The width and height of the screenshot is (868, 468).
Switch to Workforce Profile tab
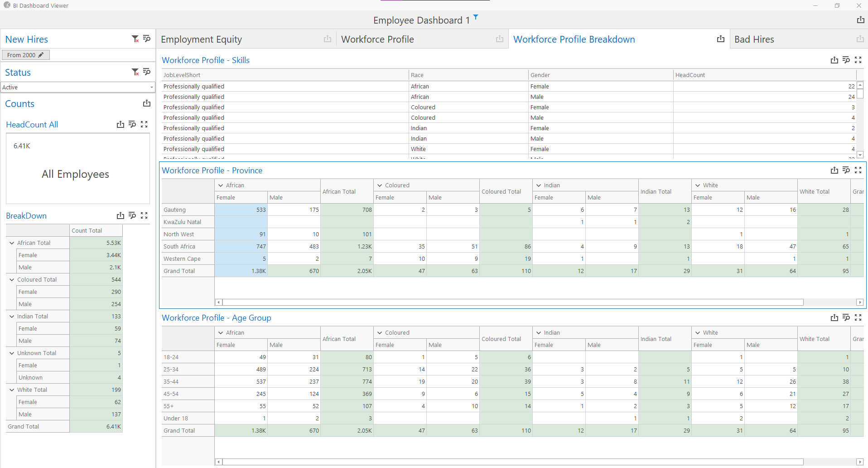point(377,39)
